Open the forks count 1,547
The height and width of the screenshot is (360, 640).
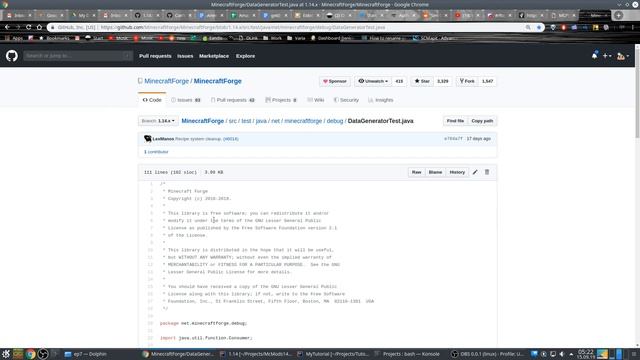(487, 81)
